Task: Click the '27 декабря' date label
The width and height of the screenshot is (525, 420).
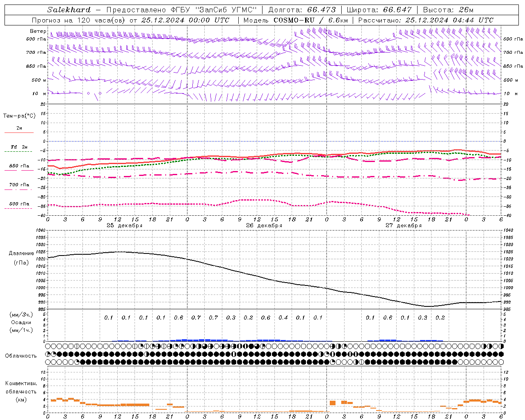Action: pos(403,226)
